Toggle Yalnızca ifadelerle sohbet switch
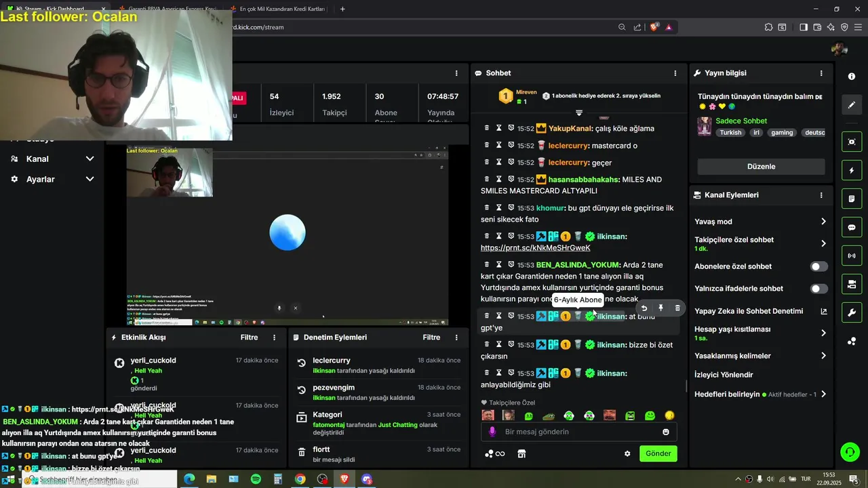This screenshot has width=868, height=488. coord(819,289)
